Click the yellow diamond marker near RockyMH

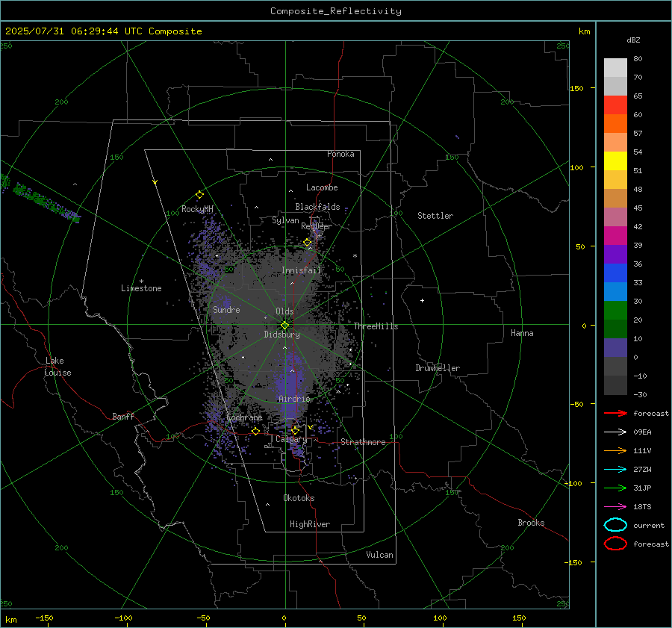point(199,195)
